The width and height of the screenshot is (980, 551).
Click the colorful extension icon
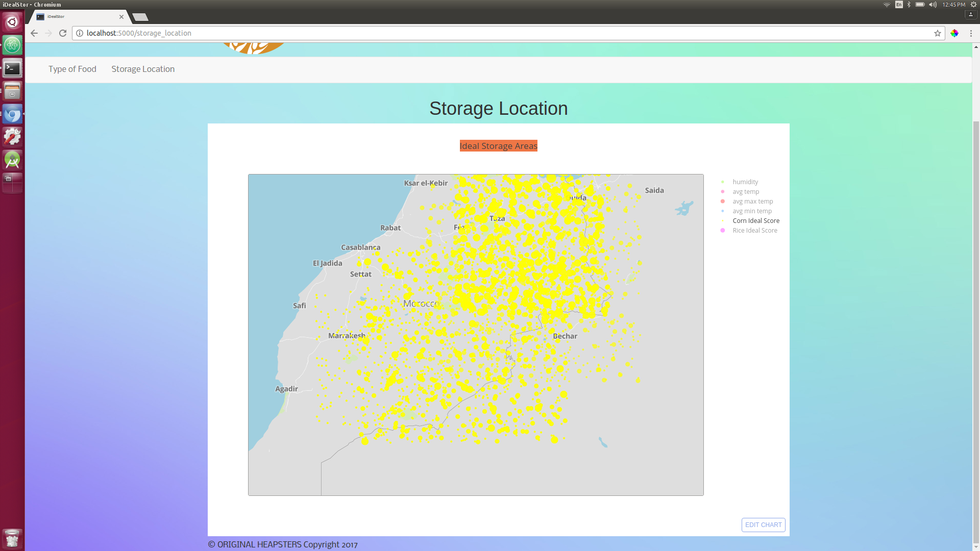(954, 33)
